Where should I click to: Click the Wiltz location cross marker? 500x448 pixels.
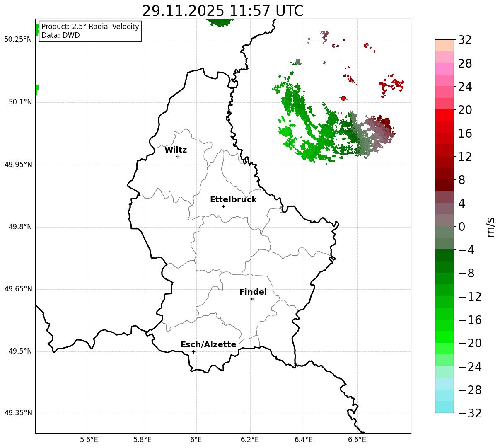point(178,157)
